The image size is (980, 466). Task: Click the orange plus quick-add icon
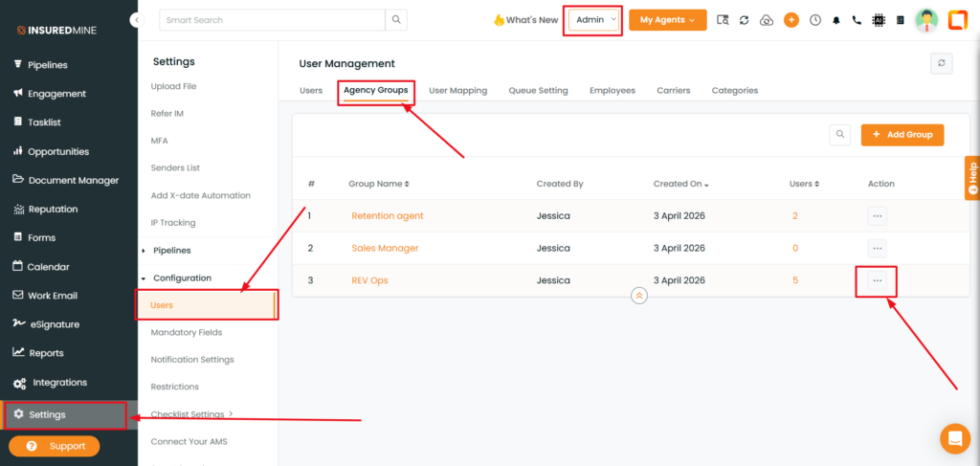[x=791, y=20]
